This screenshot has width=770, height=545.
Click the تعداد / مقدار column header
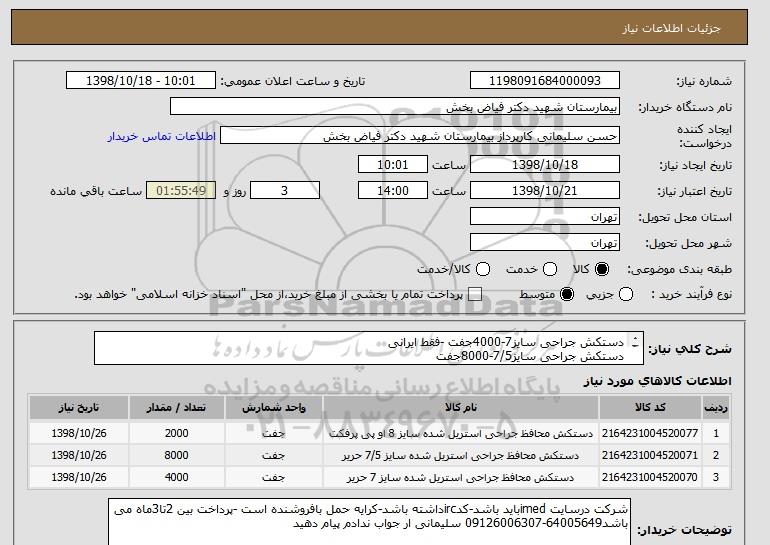click(x=176, y=408)
